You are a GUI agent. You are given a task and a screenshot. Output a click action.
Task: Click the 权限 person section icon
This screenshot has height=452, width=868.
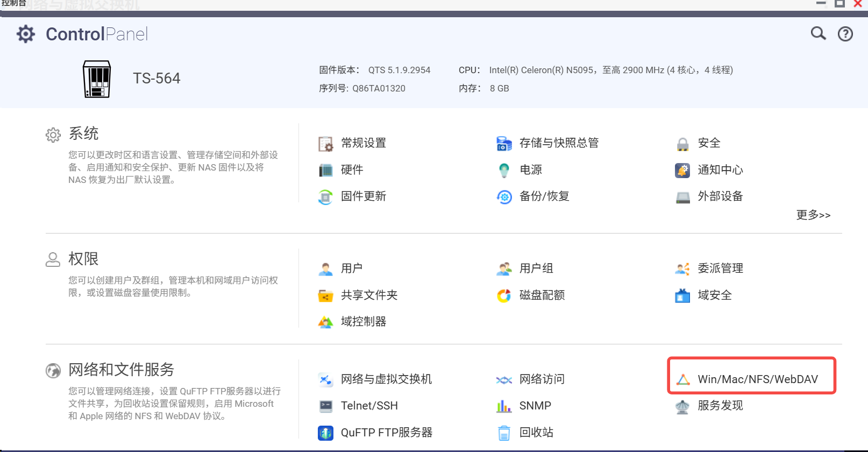click(53, 259)
